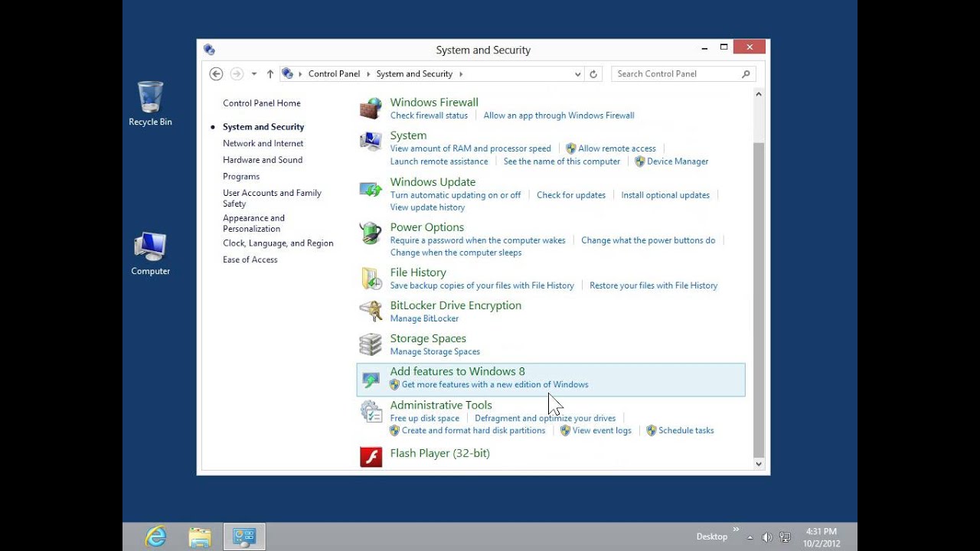Open Defragment and optimize your drives
This screenshot has height=551, width=980.
[545, 419]
